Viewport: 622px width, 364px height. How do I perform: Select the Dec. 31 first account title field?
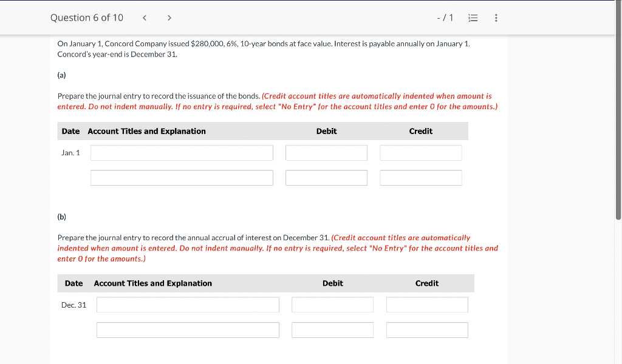click(187, 305)
